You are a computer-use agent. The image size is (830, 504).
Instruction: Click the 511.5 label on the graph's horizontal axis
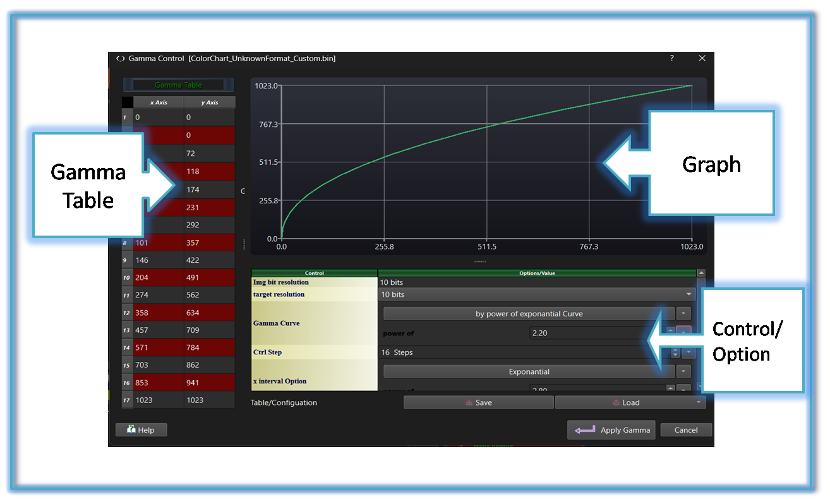pyautogui.click(x=486, y=247)
